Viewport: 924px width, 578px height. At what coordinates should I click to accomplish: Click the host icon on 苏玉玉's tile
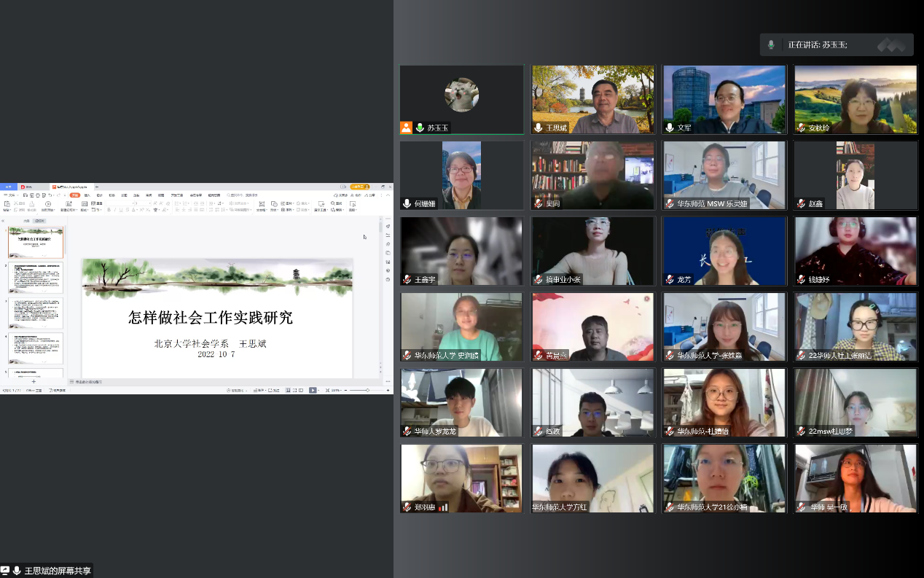pos(406,128)
